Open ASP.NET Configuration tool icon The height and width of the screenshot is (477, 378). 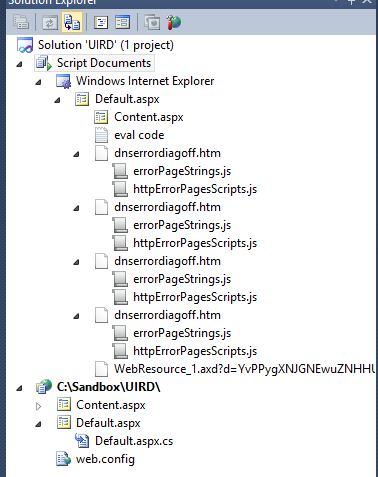pyautogui.click(x=174, y=22)
